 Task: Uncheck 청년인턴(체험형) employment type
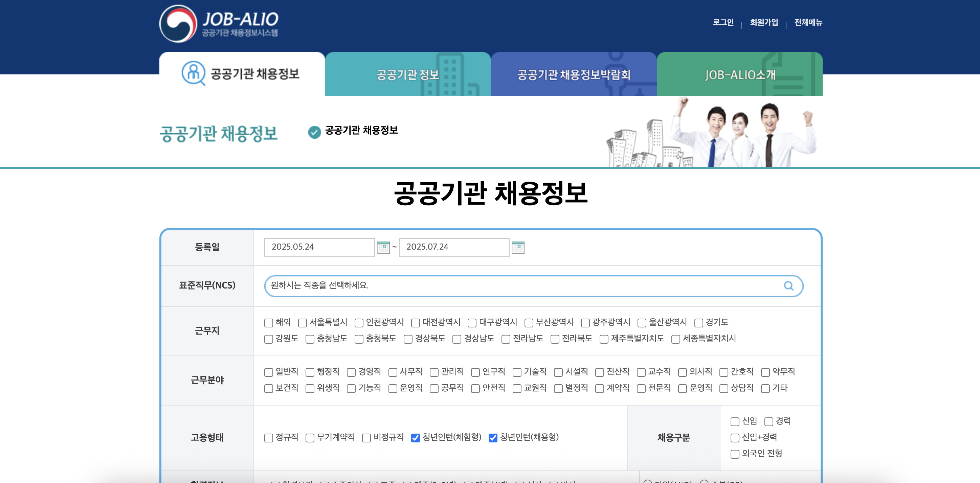[x=416, y=438]
